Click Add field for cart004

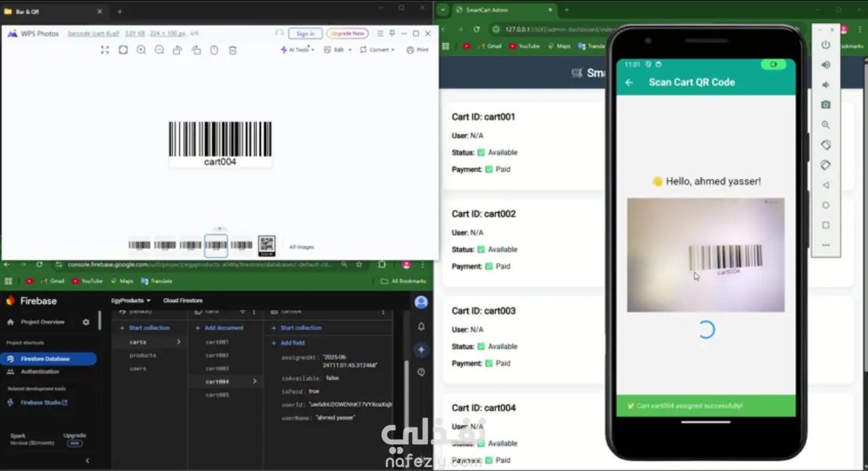pyautogui.click(x=288, y=343)
